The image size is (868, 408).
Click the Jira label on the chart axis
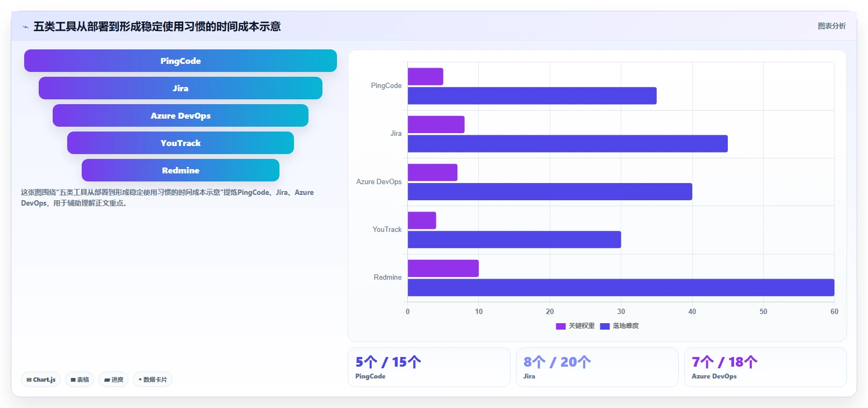click(x=396, y=134)
